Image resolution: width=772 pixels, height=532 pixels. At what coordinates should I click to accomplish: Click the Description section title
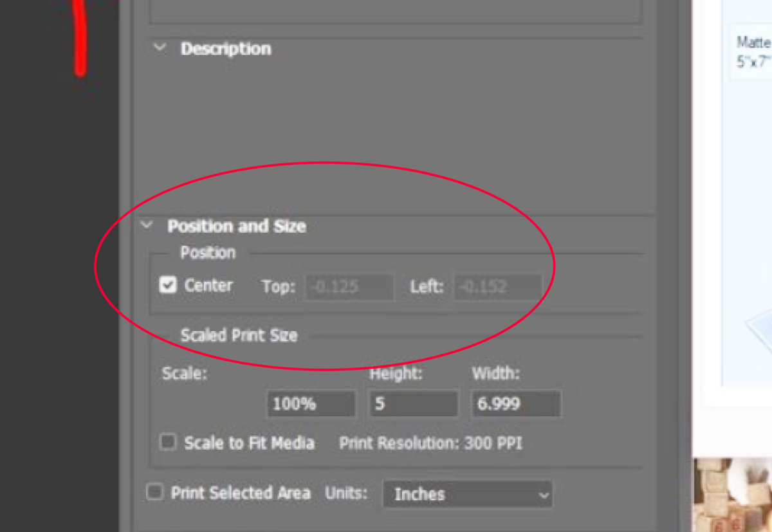(225, 49)
